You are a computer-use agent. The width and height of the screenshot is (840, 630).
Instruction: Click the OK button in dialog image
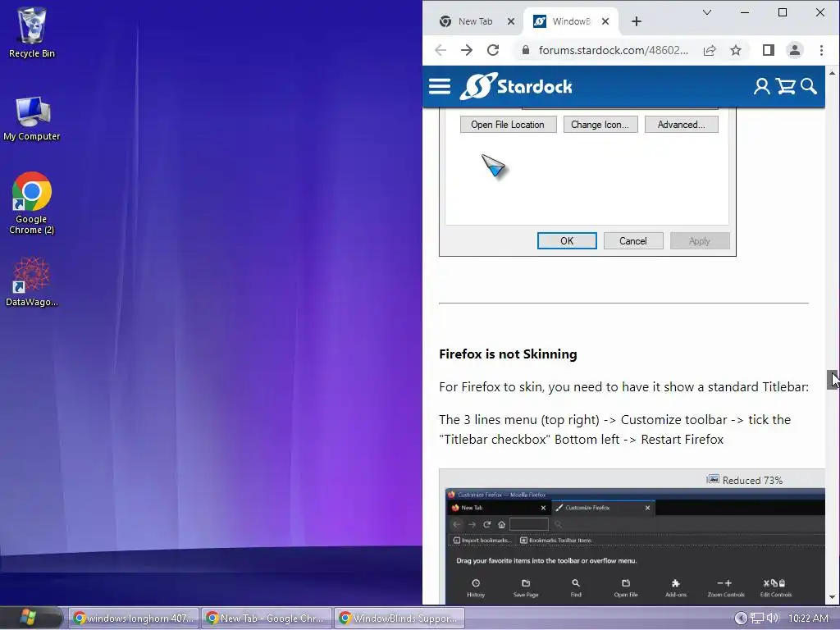click(x=567, y=241)
